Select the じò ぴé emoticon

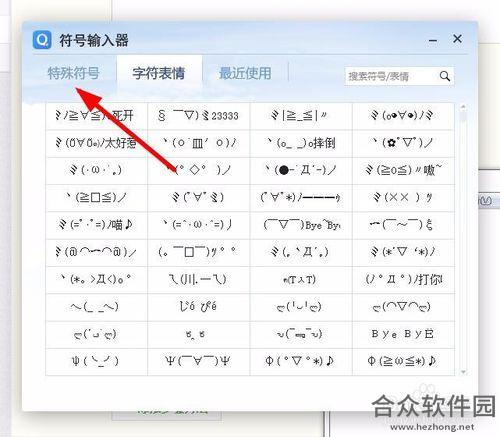(199, 307)
